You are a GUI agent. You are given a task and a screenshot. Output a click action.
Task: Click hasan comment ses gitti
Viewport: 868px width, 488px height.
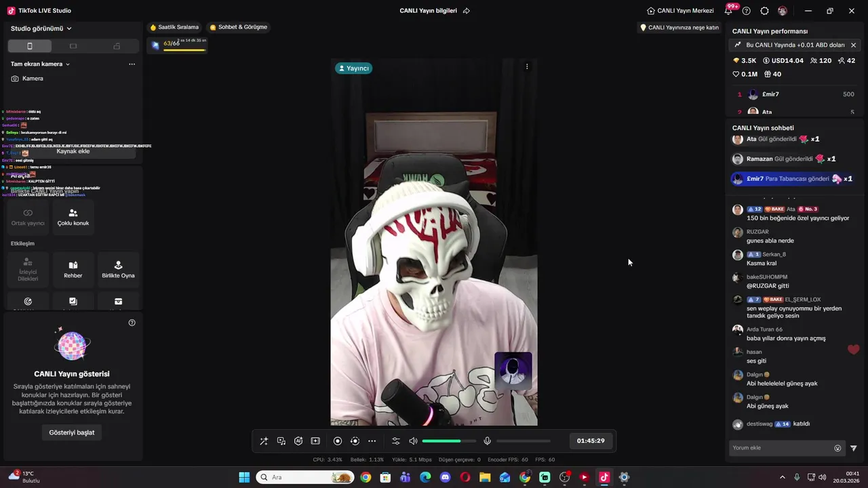pos(756,361)
